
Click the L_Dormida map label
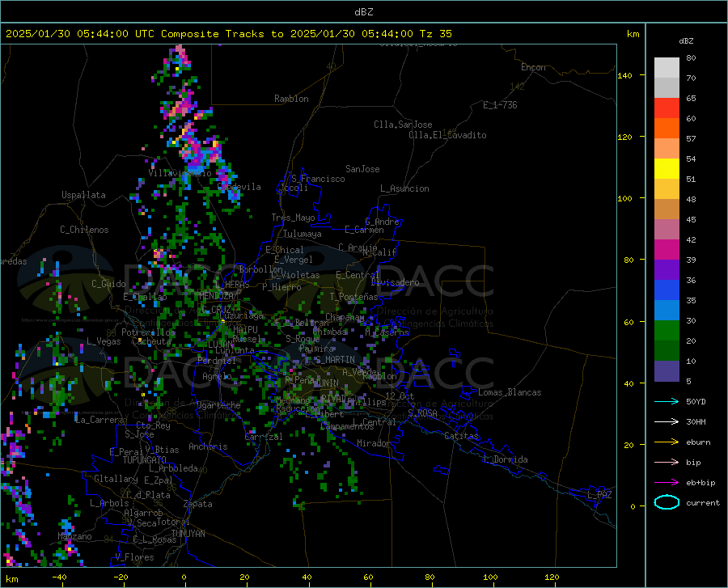click(x=505, y=459)
